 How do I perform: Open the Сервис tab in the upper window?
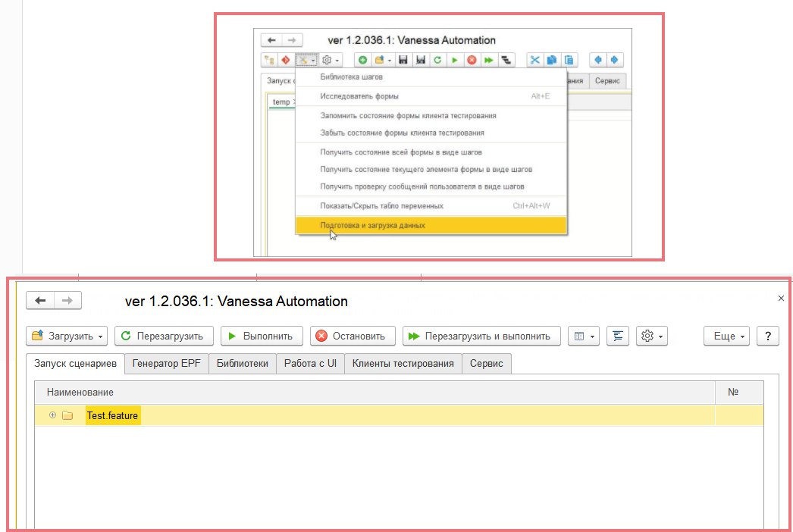pos(607,81)
